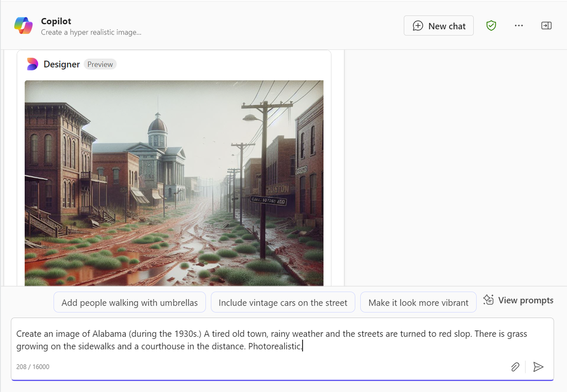567x392 pixels.
Task: Click the Copilot title text in the header
Action: (x=56, y=21)
